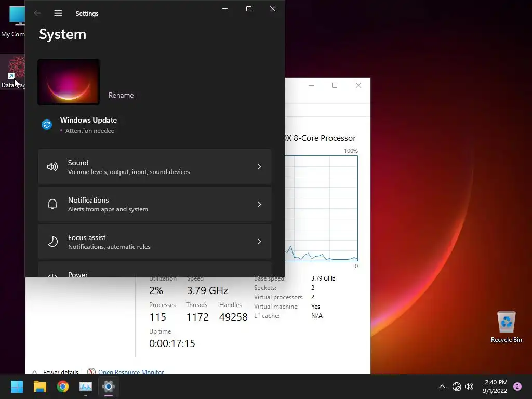
Task: Expand the Focus assist settings chevron
Action: [x=259, y=242]
